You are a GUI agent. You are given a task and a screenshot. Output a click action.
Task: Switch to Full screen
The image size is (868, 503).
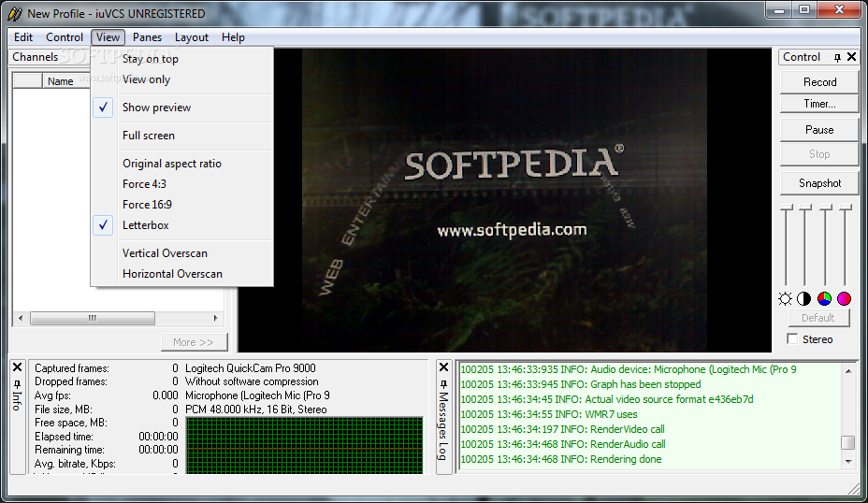181,136
